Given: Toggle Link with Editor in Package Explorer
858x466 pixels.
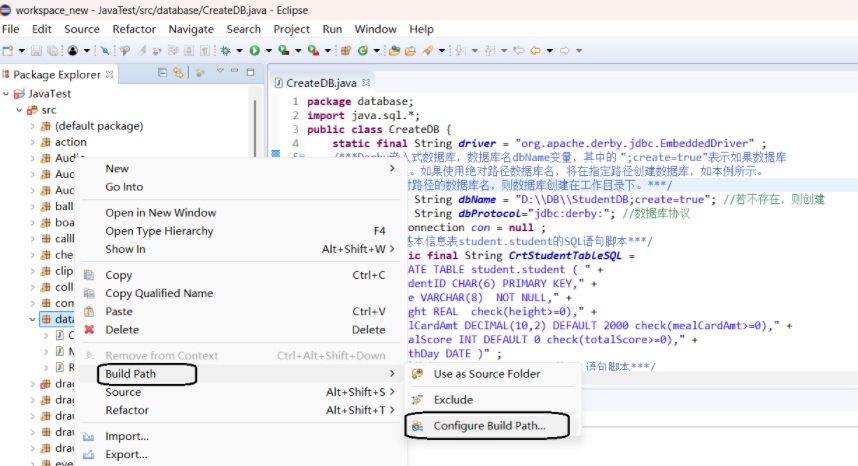Looking at the screenshot, I should click(178, 72).
